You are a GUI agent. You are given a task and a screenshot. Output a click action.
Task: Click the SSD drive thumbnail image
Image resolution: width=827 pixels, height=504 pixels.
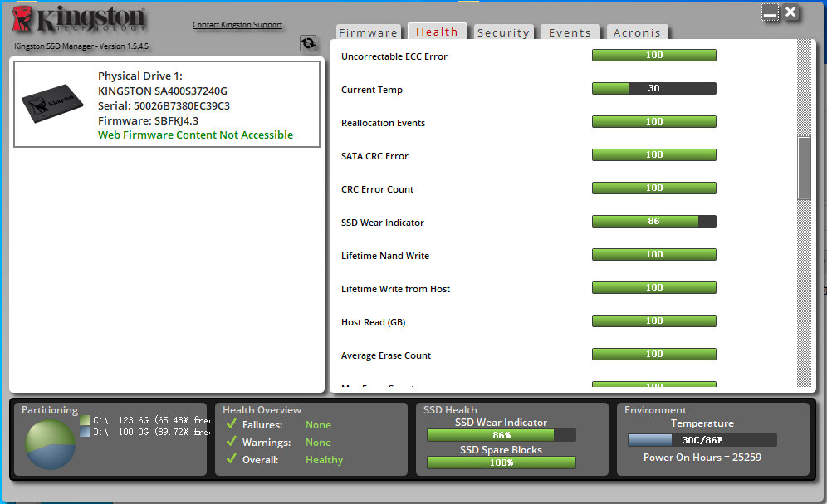[52, 103]
